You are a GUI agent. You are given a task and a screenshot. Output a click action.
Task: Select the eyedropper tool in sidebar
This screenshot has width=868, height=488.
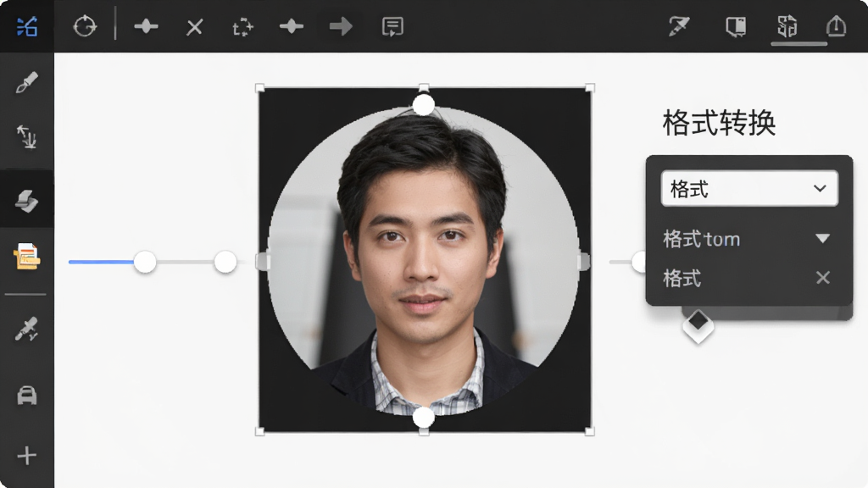click(x=26, y=329)
